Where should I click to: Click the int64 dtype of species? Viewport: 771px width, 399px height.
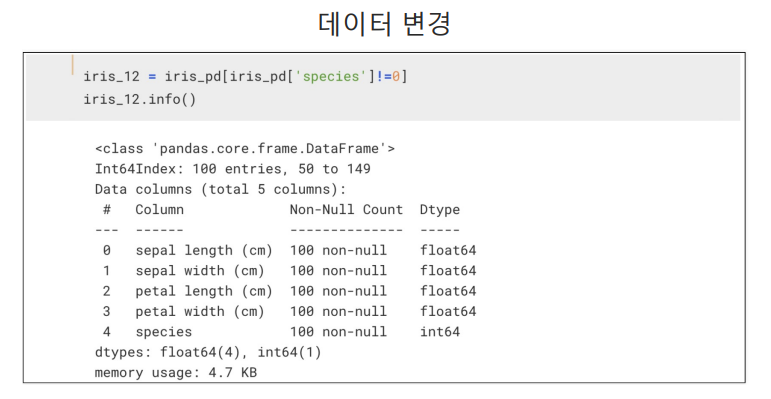440,332
